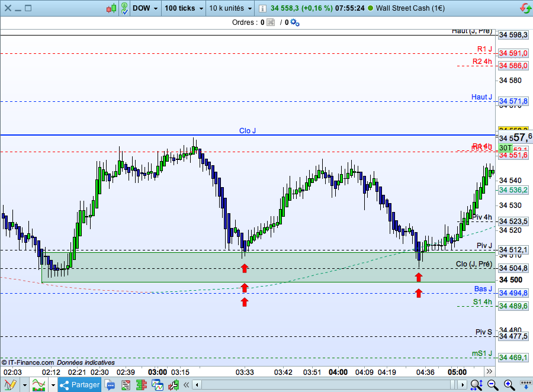Click the keyboard download icon bottom-right
Screen dimensions: 533x392
[x=526, y=385]
